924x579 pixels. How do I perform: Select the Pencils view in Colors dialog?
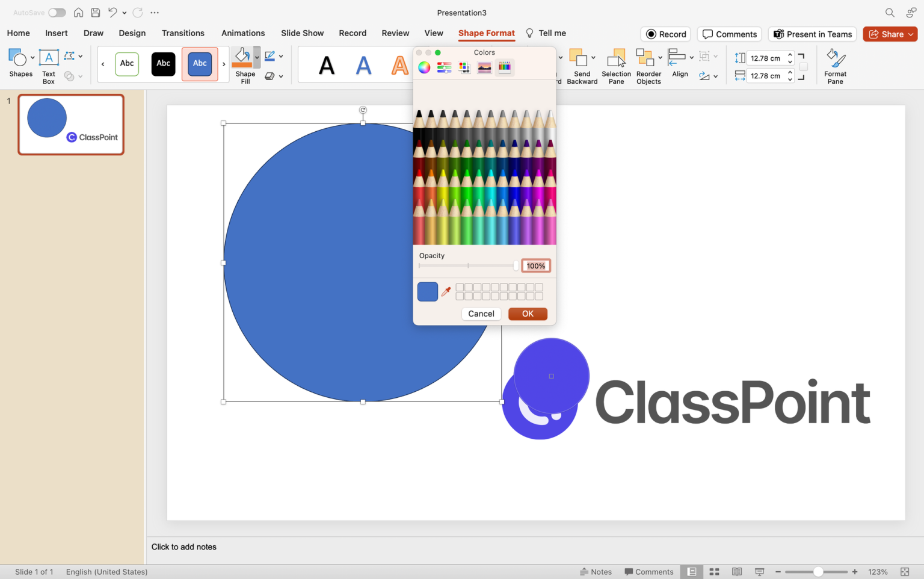pyautogui.click(x=504, y=67)
